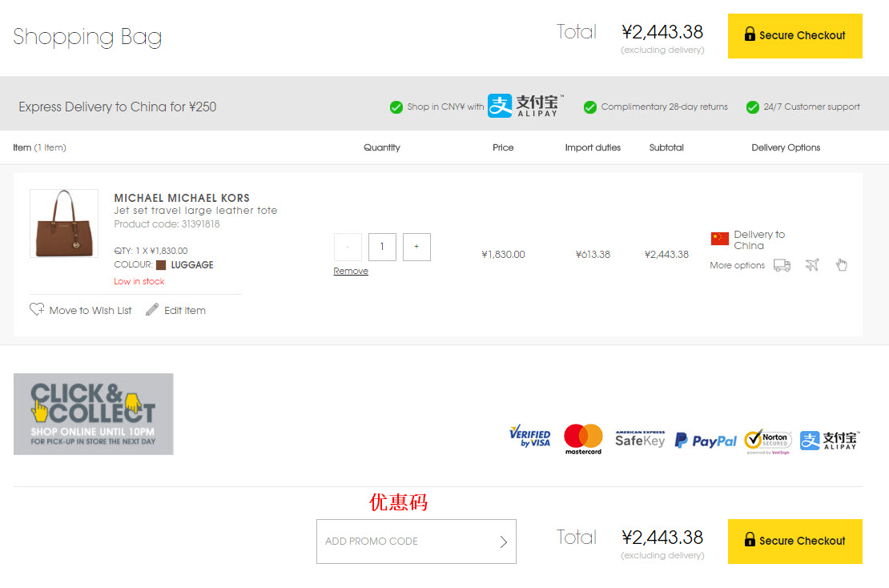Click the Move to Wish List link
Viewport: 889px width, 588px height.
point(91,310)
